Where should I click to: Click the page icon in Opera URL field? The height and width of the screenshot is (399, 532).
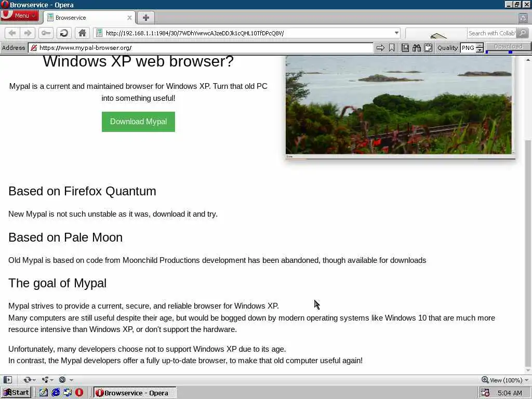99,33
